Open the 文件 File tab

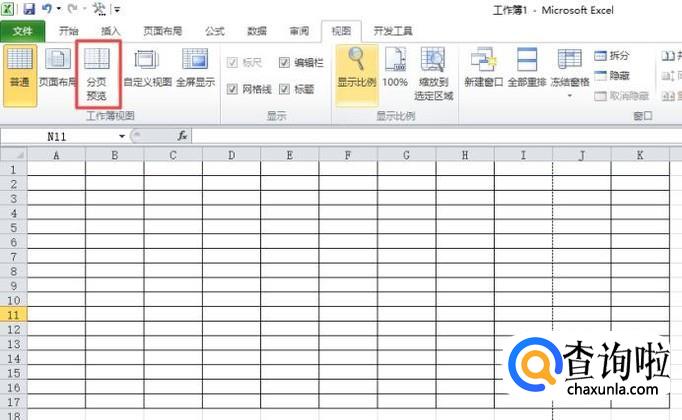coord(22,31)
